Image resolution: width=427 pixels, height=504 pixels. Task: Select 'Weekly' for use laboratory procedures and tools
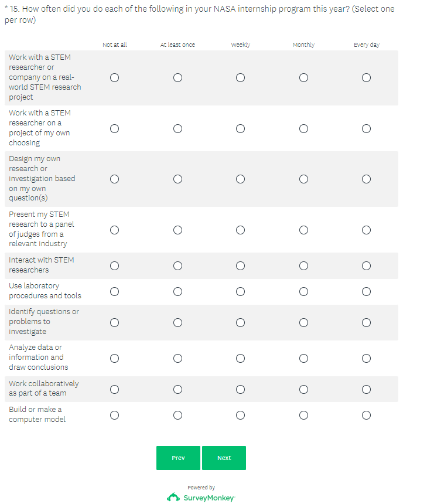pyautogui.click(x=240, y=291)
